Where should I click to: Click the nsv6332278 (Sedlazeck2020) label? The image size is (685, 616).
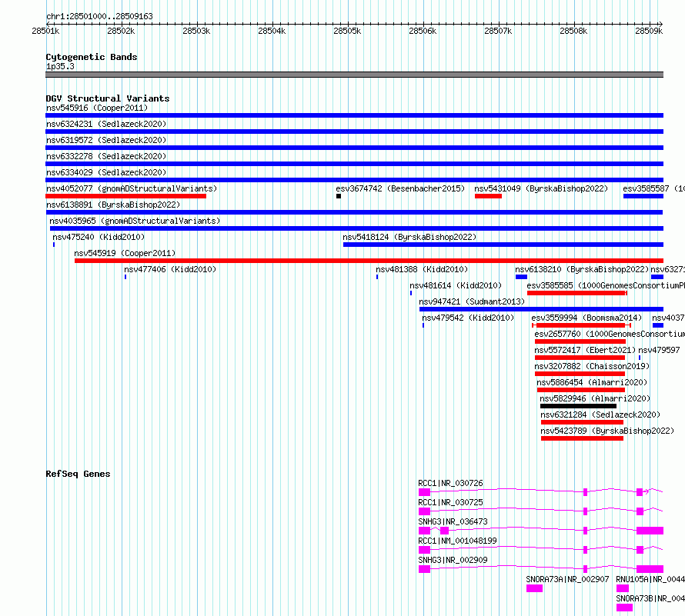point(106,156)
